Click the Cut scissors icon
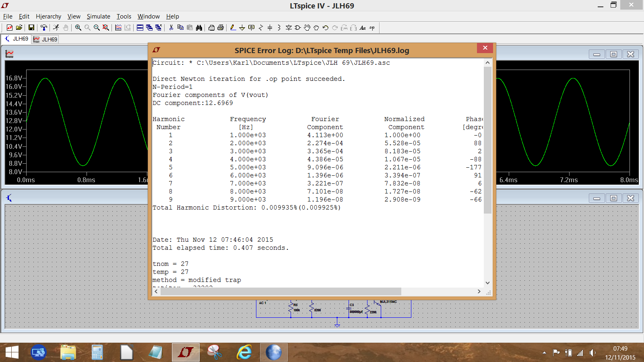 coord(171,28)
